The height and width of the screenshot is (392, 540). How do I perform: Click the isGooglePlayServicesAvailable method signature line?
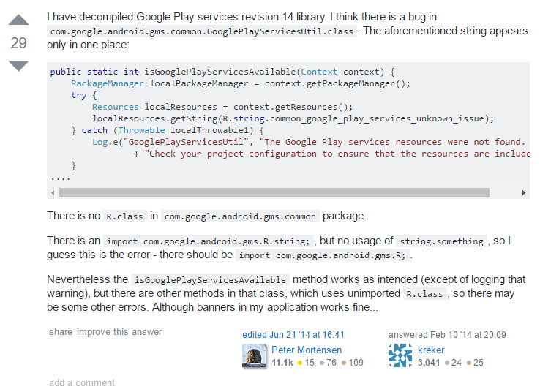(x=222, y=72)
